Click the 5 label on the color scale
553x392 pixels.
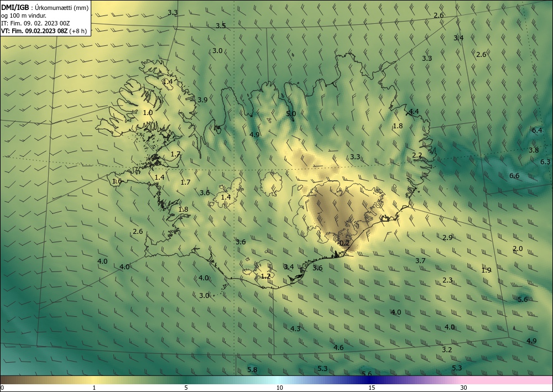tap(186, 388)
